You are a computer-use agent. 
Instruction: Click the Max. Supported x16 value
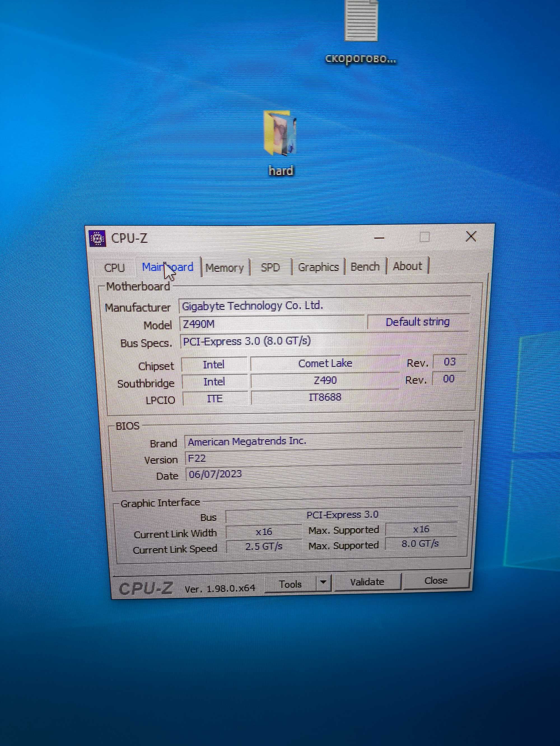421,529
